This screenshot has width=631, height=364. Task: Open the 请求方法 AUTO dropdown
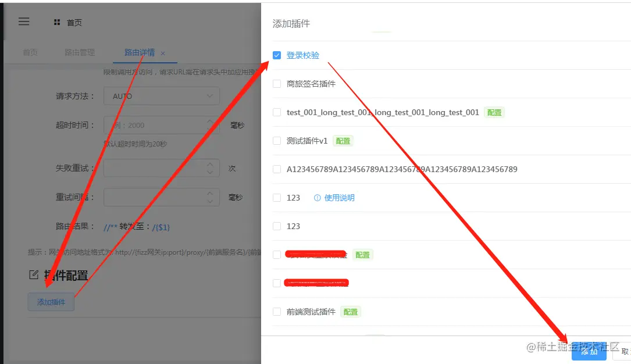[161, 96]
